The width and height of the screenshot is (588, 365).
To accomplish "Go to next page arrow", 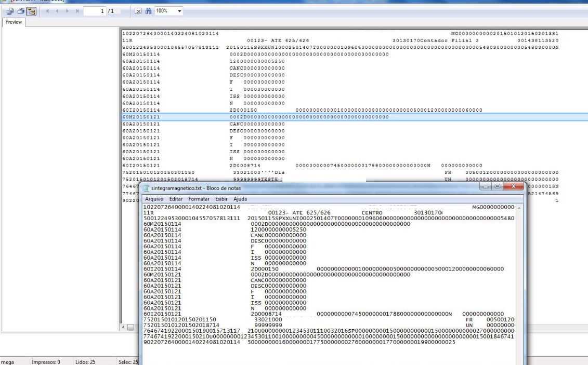I will [68, 11].
